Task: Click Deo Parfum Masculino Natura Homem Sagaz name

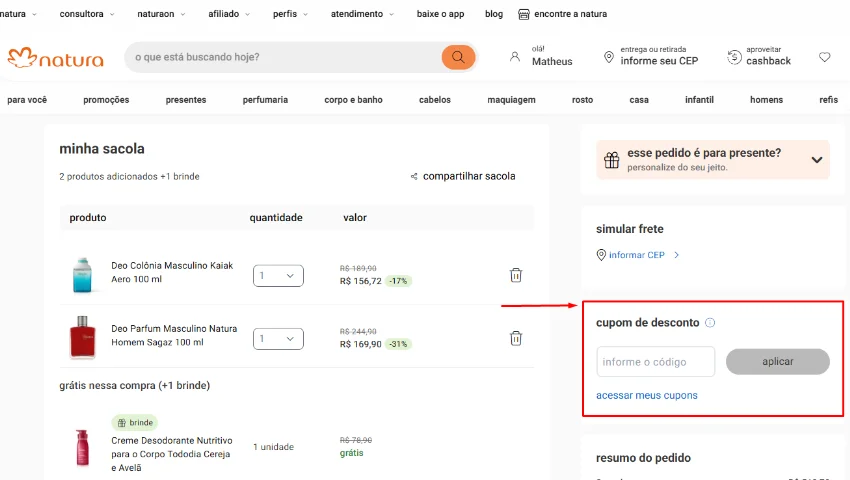Action: (x=174, y=335)
